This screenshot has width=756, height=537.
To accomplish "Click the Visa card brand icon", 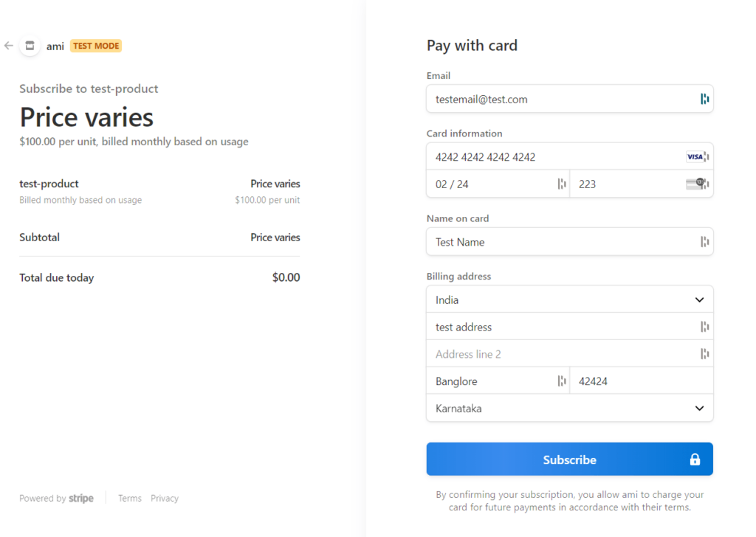I will (695, 156).
